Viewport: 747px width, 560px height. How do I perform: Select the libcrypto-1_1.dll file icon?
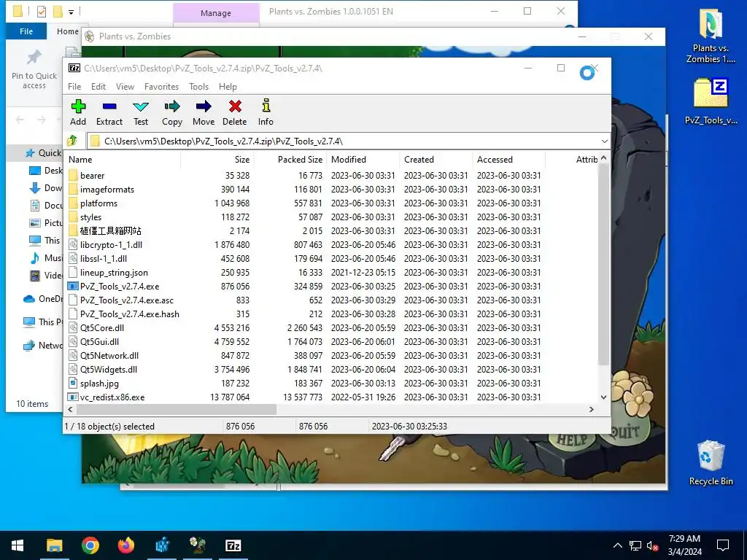pyautogui.click(x=73, y=245)
